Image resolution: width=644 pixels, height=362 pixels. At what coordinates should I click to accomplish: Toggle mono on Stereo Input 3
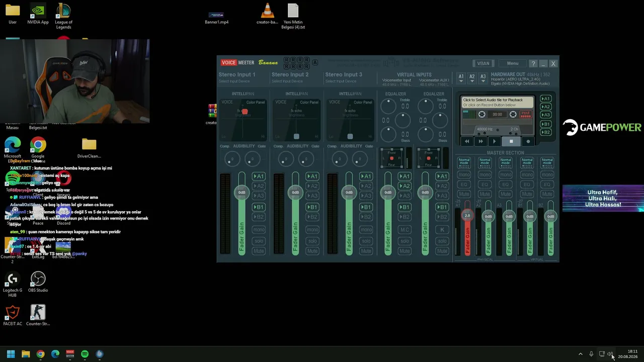366,230
